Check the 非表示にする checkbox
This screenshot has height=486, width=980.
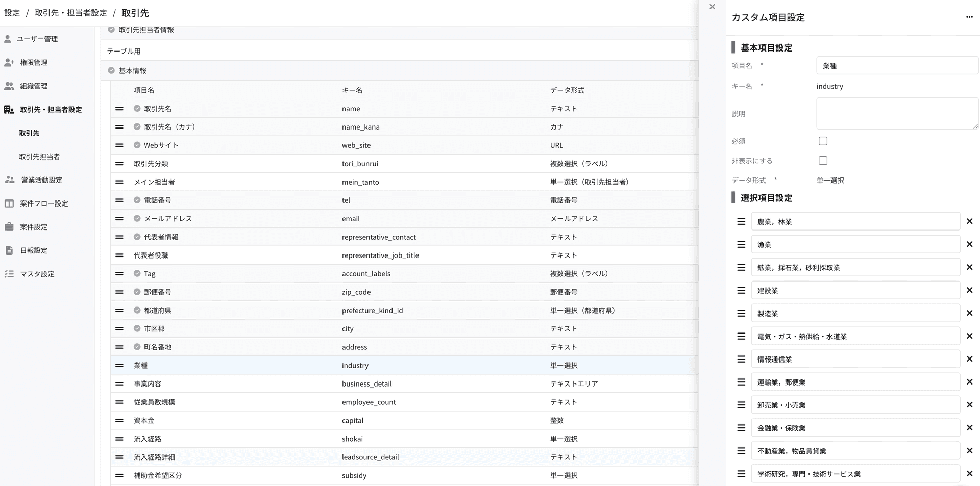(x=823, y=160)
